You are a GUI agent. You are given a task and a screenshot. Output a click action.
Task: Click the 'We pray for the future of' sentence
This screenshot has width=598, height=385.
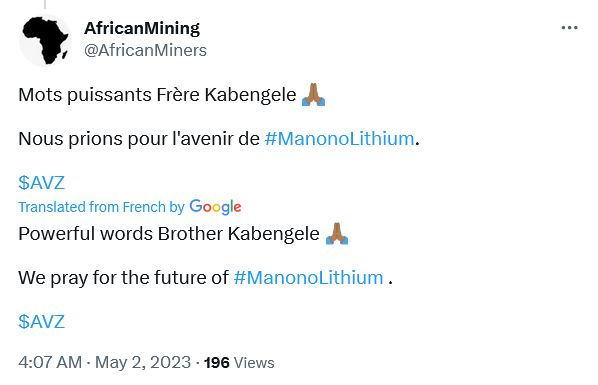123,278
